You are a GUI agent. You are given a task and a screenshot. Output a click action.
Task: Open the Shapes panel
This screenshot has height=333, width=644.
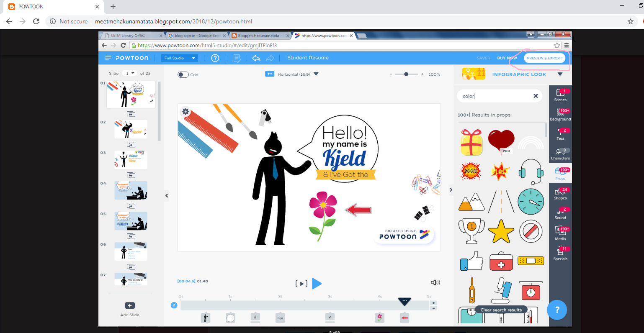[560, 193]
